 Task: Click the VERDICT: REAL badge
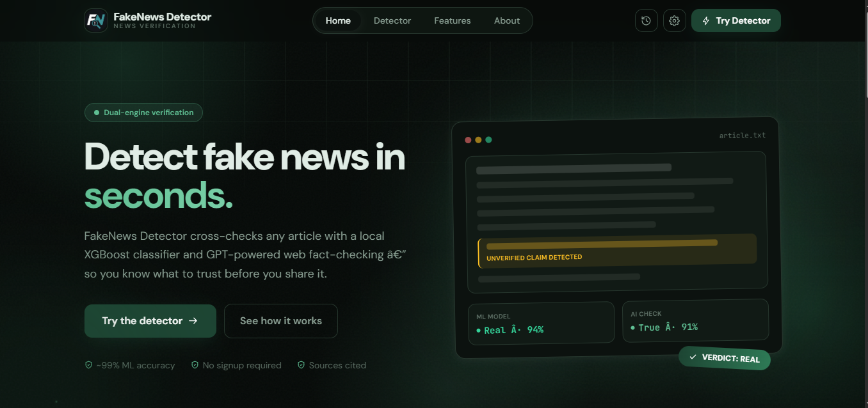[x=725, y=358]
